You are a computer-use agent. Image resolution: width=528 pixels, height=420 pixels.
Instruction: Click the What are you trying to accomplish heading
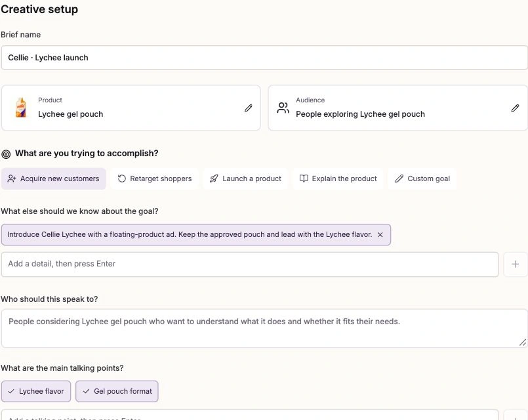(87, 154)
